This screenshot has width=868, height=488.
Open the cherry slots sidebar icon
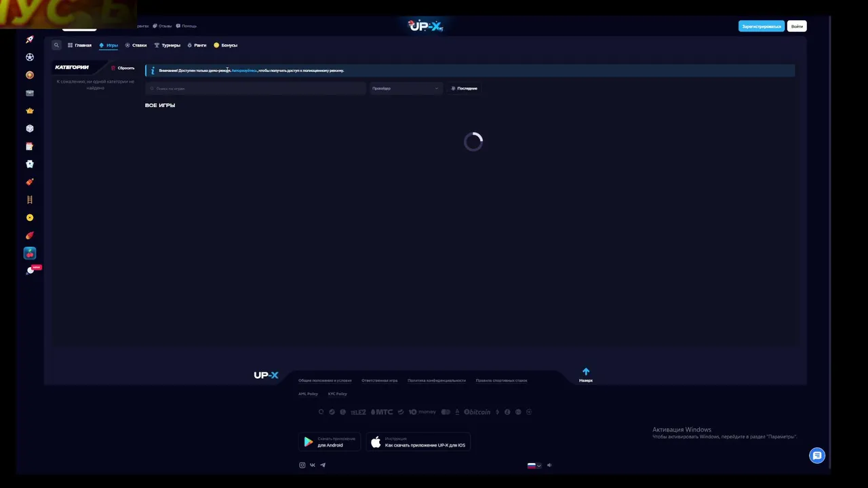pyautogui.click(x=30, y=253)
